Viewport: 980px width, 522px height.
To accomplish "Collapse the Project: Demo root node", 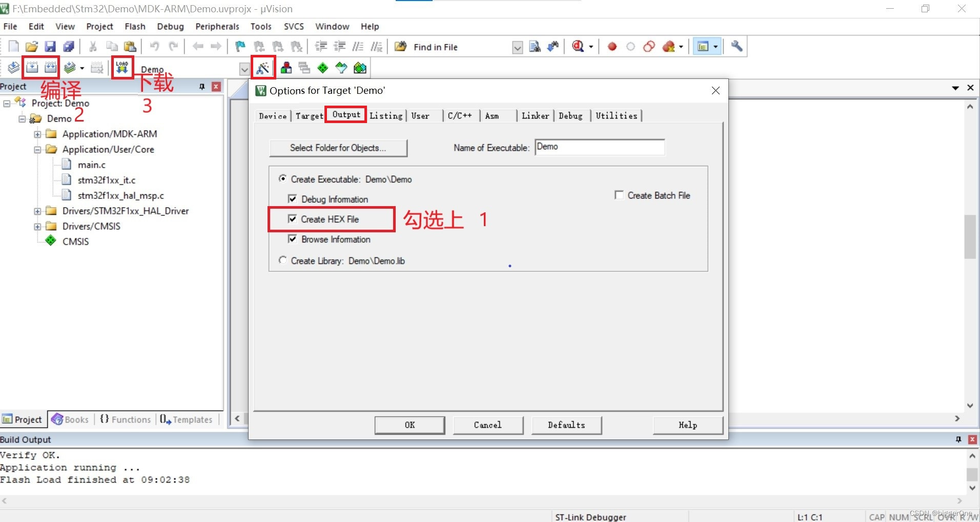I will click(7, 103).
